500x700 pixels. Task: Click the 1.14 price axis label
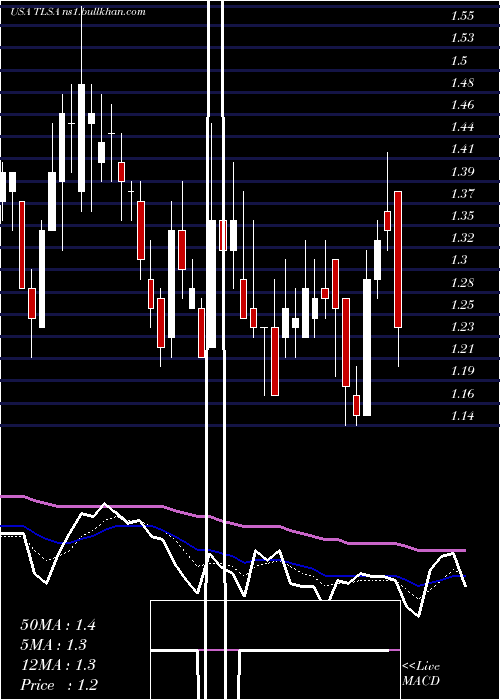point(462,416)
